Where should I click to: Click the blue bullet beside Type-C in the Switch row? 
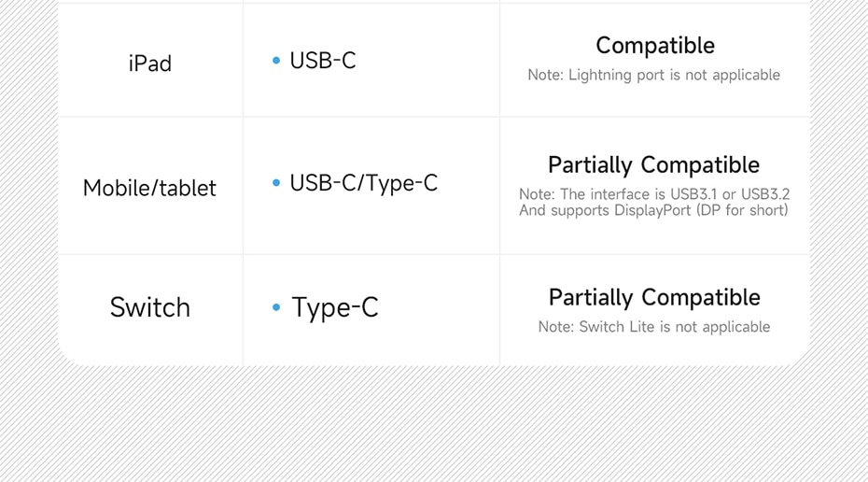pos(276,307)
